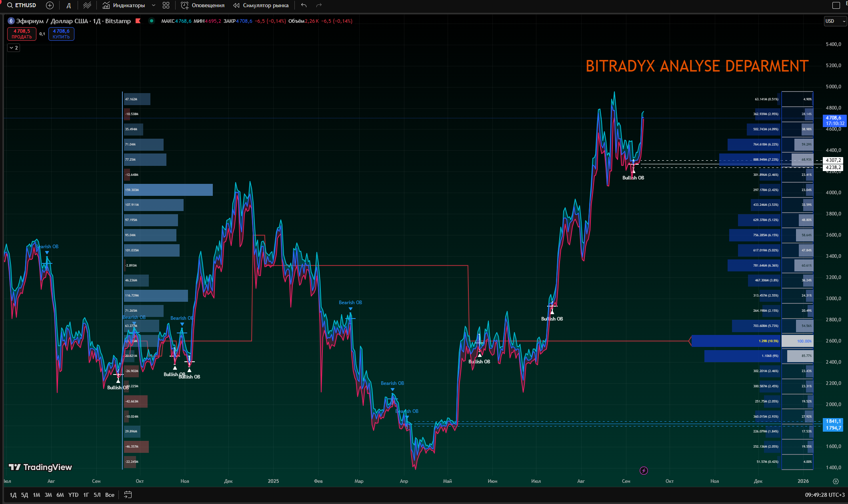Image resolution: width=848 pixels, height=504 pixels.
Task: Click the purple lightning event marker icon
Action: 644,470
